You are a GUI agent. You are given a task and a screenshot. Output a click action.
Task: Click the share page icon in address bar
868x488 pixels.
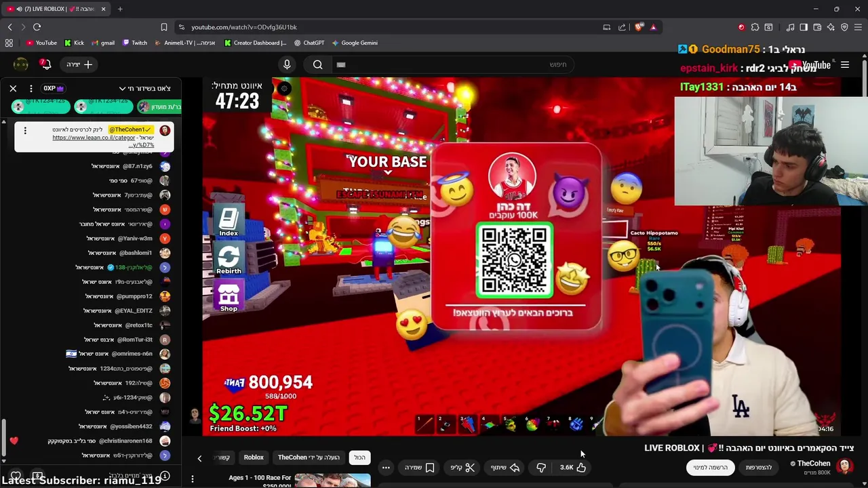click(622, 27)
